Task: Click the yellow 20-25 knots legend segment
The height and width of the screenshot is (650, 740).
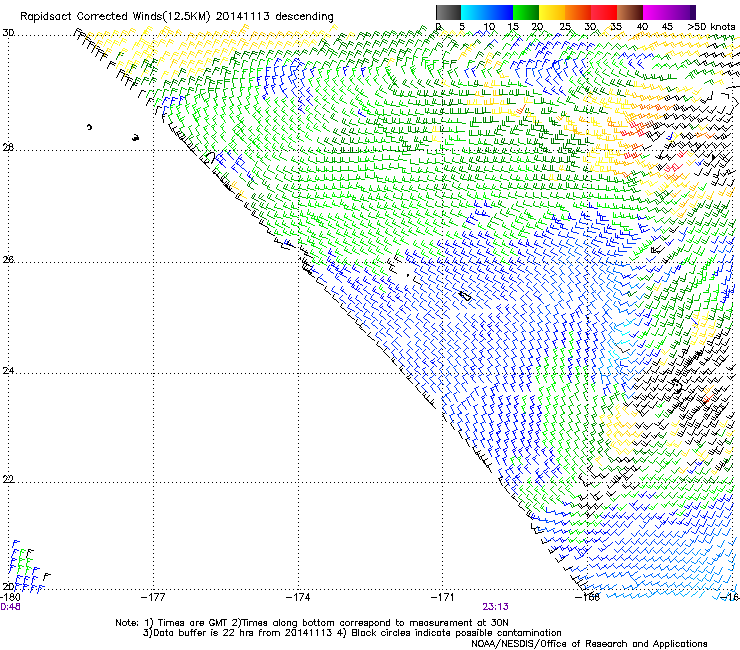Action: [552, 12]
